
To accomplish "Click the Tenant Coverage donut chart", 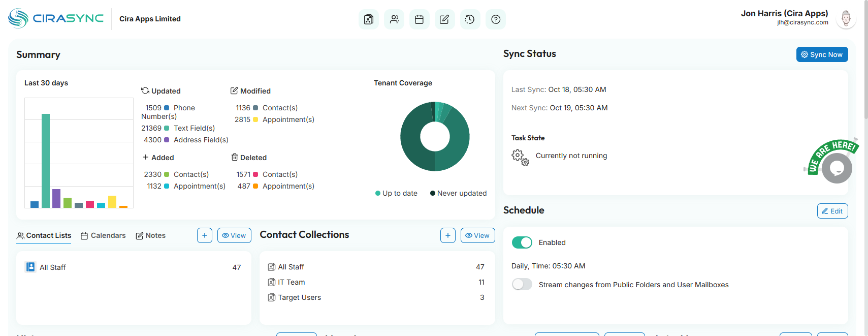I will click(x=435, y=136).
